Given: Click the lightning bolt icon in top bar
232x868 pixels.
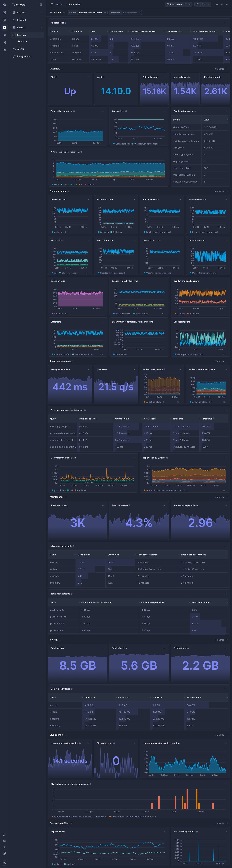Looking at the screenshot, I should coord(222,4).
